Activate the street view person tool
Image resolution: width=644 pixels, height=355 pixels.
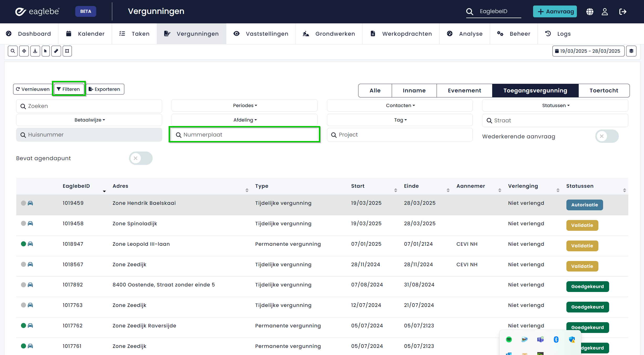(x=35, y=51)
